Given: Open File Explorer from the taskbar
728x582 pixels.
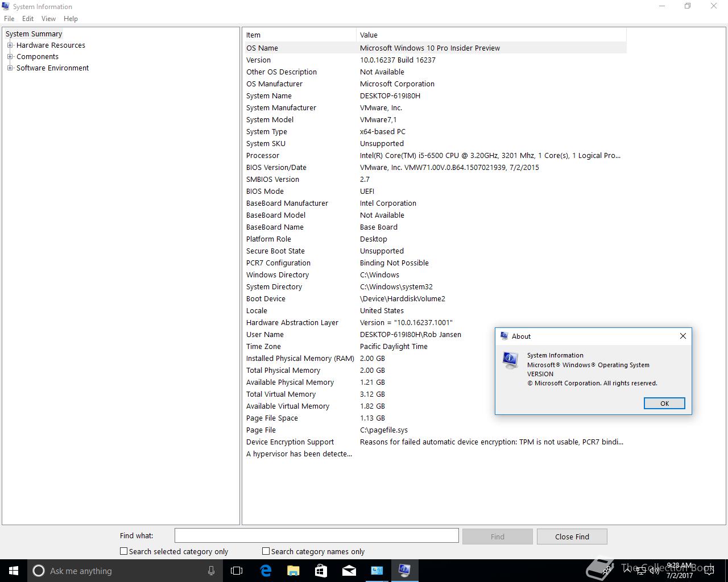Looking at the screenshot, I should pyautogui.click(x=293, y=571).
